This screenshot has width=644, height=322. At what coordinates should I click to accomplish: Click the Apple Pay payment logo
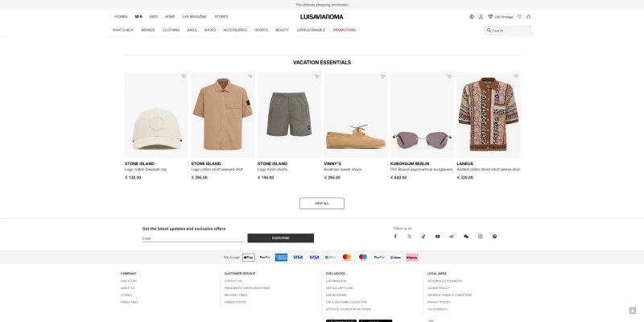coord(249,258)
